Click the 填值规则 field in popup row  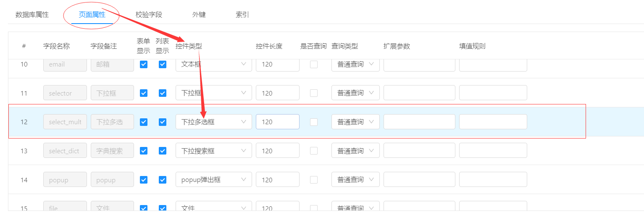(x=493, y=180)
